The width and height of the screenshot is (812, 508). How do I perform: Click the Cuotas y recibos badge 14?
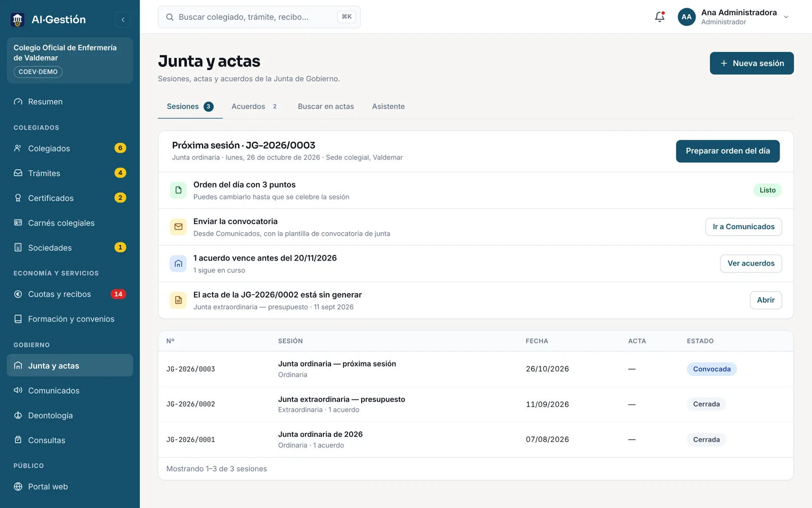pos(118,294)
